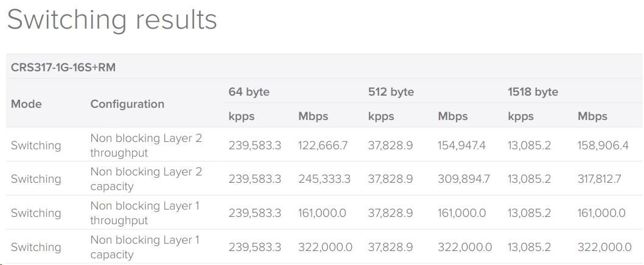Select the 512 byte column header
644x265 pixels.
[x=391, y=92]
